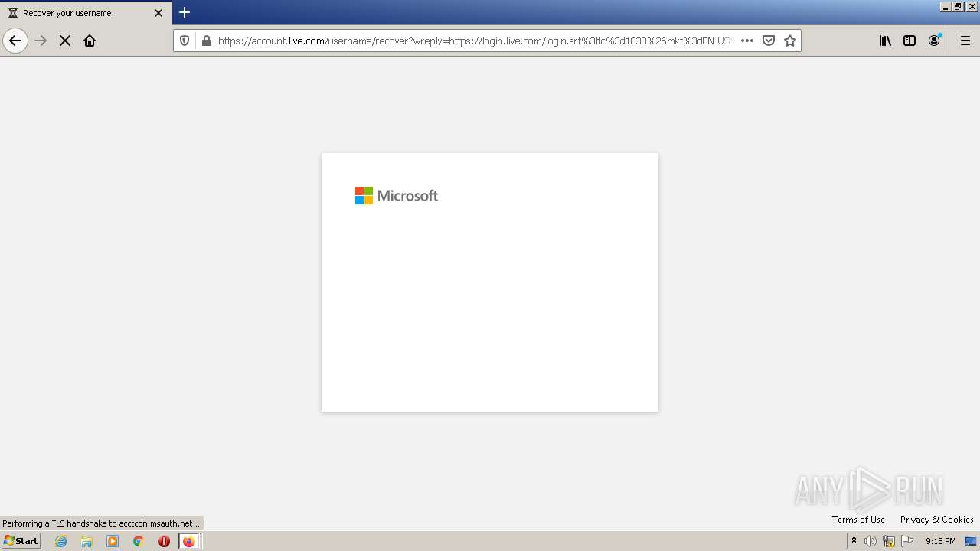
Task: Open Windows Explorer folder from taskbar
Action: (x=87, y=541)
